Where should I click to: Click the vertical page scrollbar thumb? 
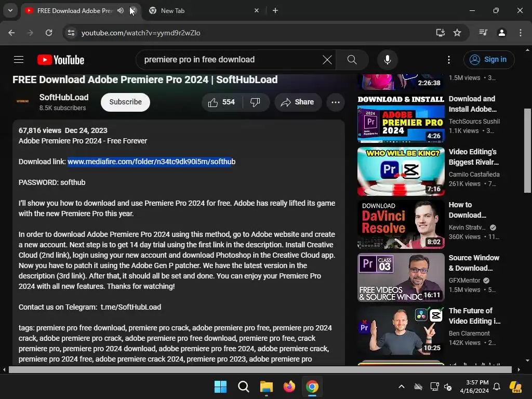tap(527, 151)
